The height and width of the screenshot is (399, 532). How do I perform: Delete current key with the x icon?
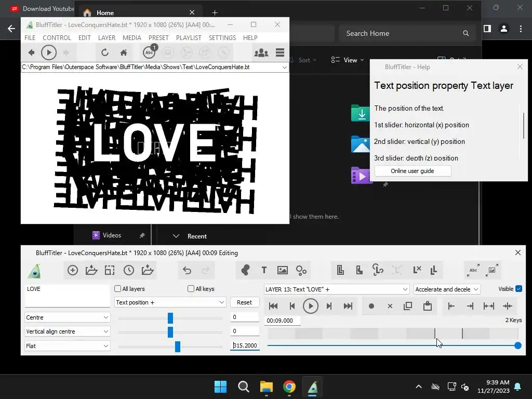pos(390,306)
